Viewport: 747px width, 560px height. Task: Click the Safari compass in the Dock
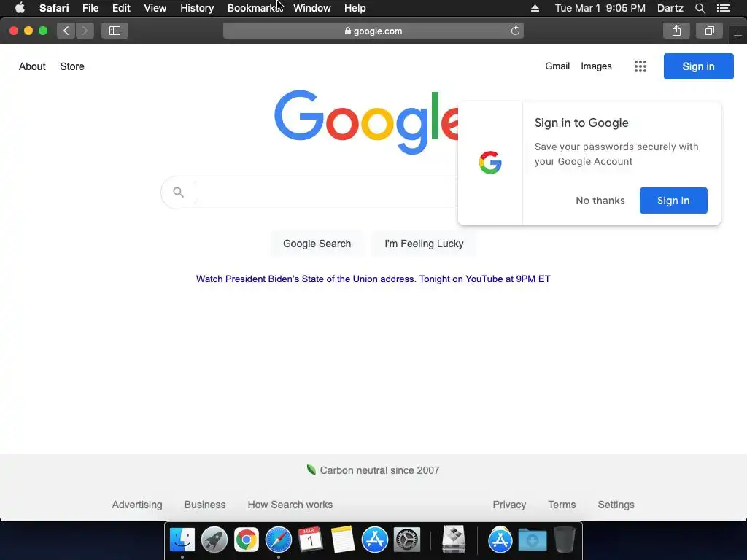coord(278,540)
